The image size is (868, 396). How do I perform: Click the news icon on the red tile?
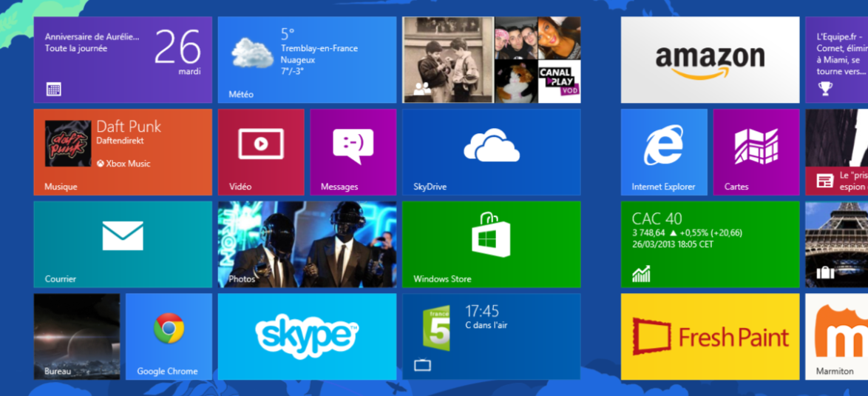tap(825, 181)
